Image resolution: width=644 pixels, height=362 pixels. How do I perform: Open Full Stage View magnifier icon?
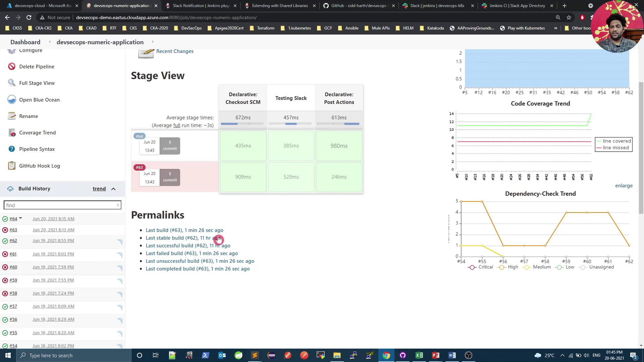(12, 83)
